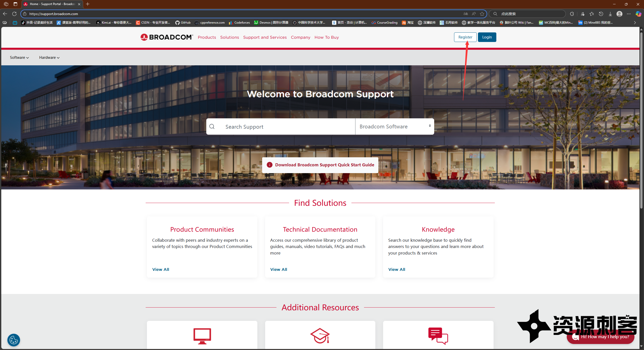The width and height of the screenshot is (644, 350).
Task: Open the GitHub bookmark
Action: click(183, 23)
